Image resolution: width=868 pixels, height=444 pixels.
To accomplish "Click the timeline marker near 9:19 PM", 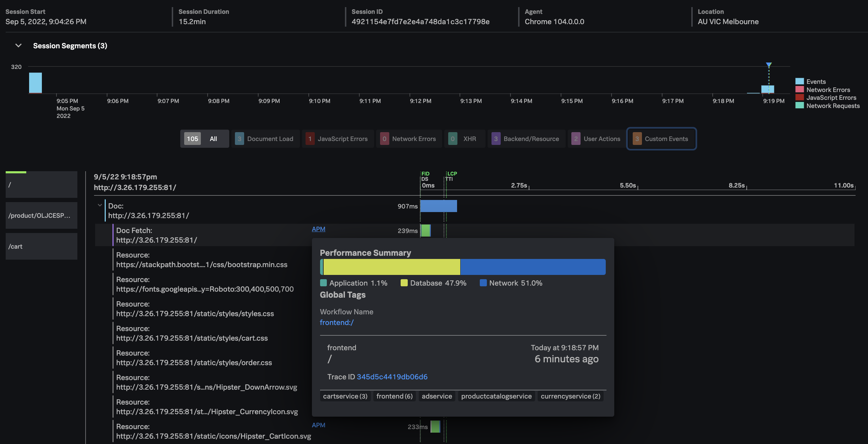I will pyautogui.click(x=768, y=65).
